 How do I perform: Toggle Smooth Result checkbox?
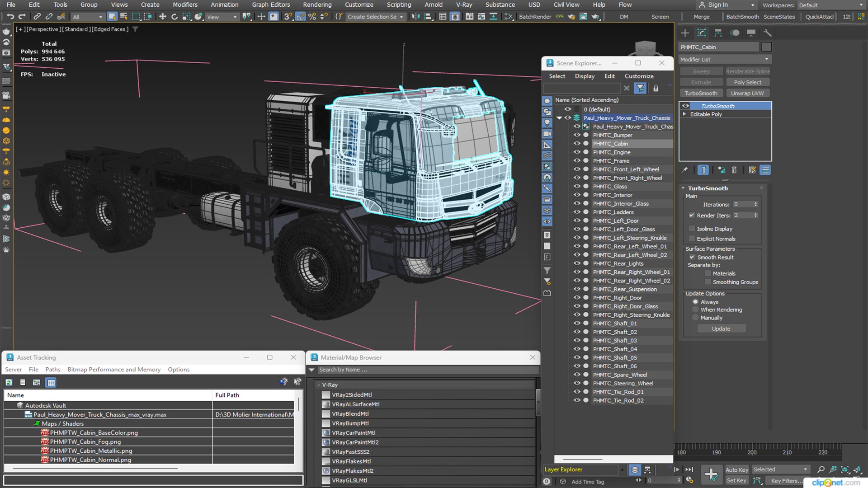692,257
